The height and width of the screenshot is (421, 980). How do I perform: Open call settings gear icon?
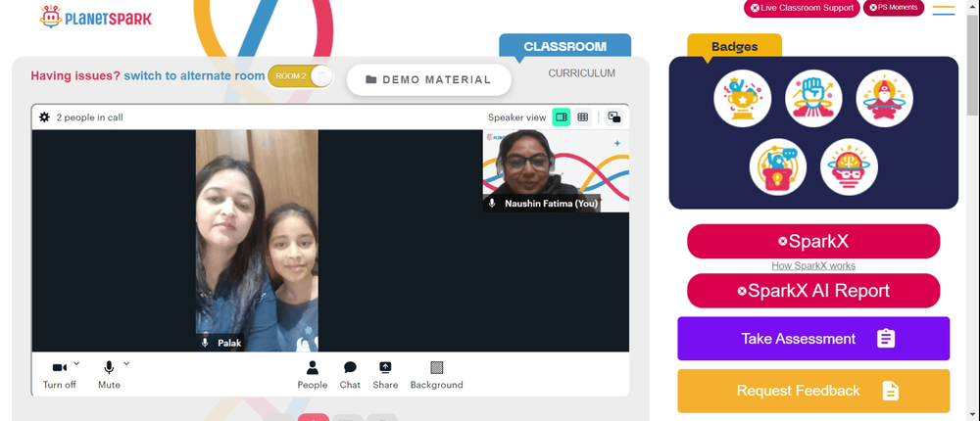[x=44, y=117]
